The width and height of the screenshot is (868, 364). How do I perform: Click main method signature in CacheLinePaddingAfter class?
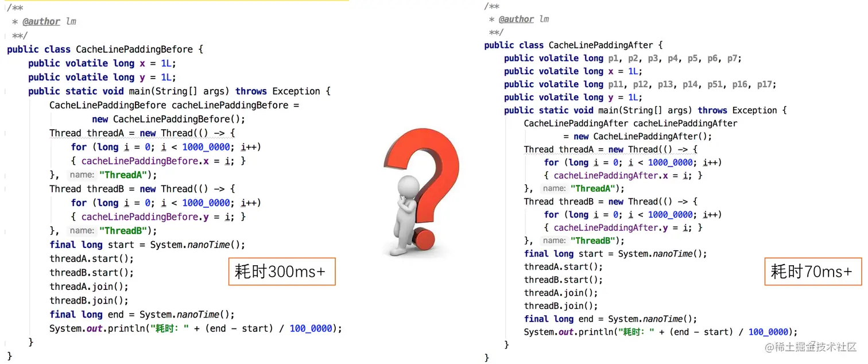click(x=645, y=110)
